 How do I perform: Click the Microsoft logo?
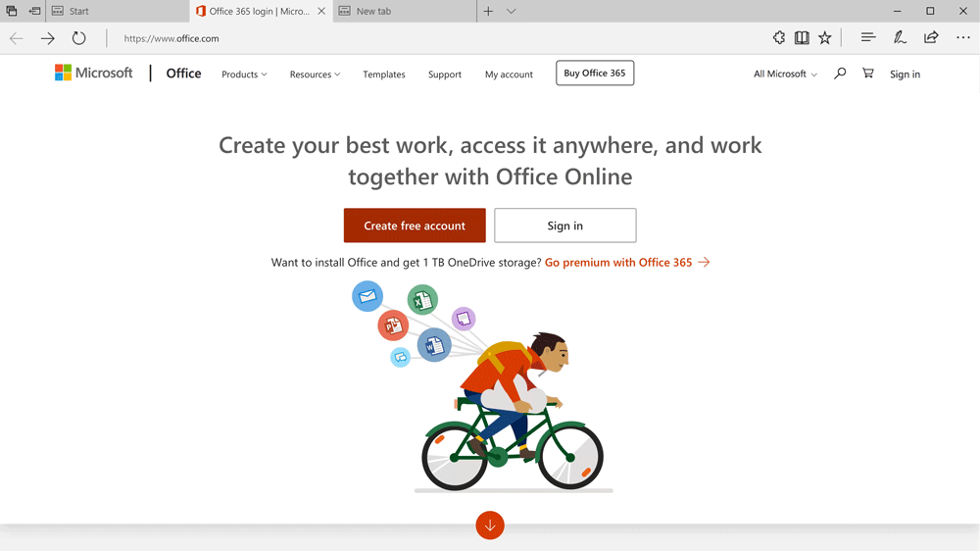point(94,73)
